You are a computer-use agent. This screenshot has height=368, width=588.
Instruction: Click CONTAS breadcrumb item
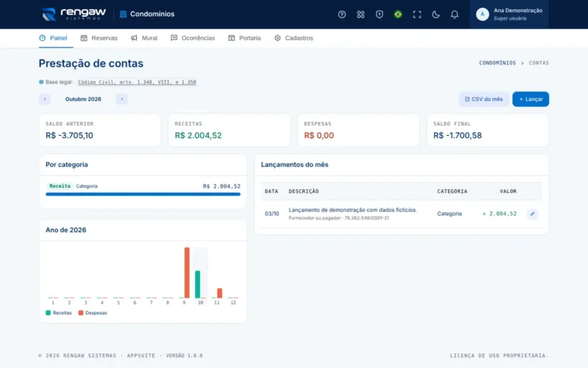click(x=539, y=63)
